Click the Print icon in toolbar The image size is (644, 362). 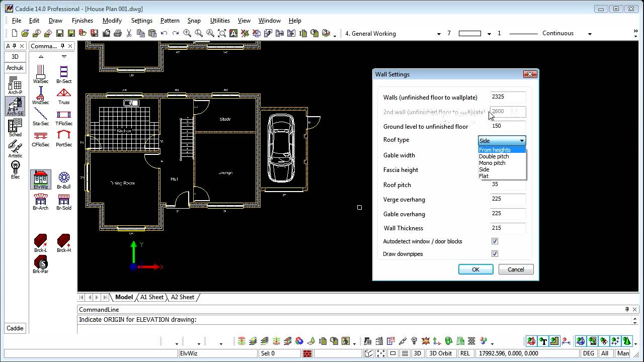tap(117, 34)
